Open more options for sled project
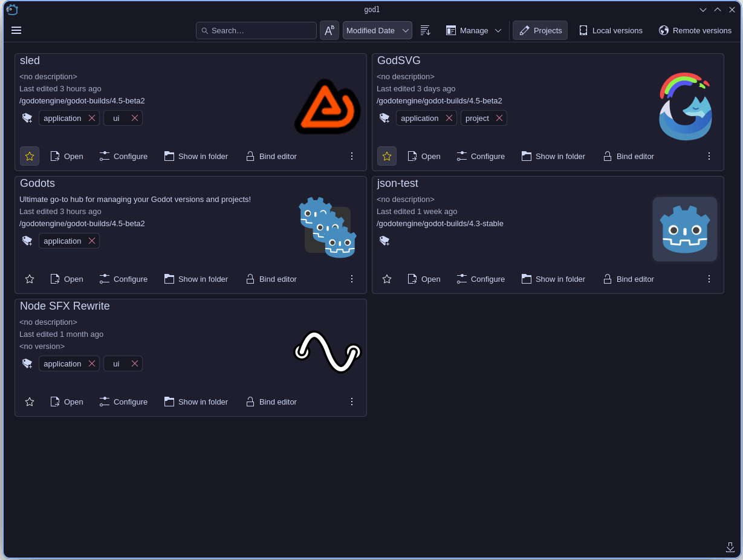The height and width of the screenshot is (560, 743). coord(352,156)
